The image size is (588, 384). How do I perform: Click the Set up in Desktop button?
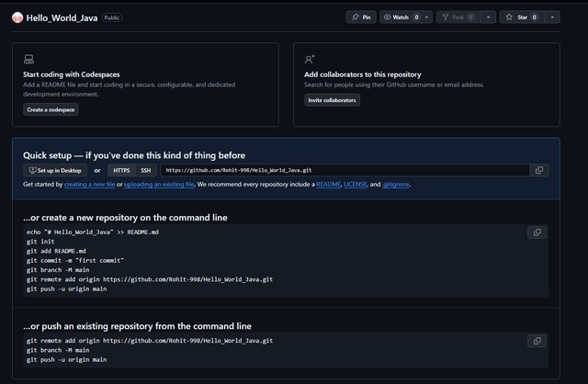[55, 170]
